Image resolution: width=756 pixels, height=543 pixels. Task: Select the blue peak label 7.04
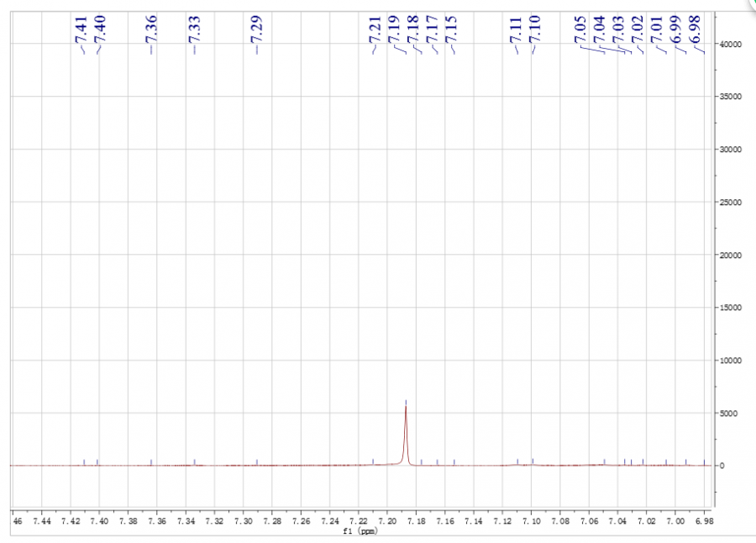[599, 30]
